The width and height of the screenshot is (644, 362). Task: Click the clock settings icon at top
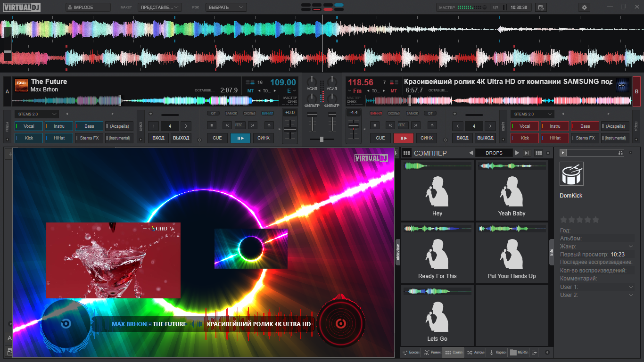tap(541, 8)
